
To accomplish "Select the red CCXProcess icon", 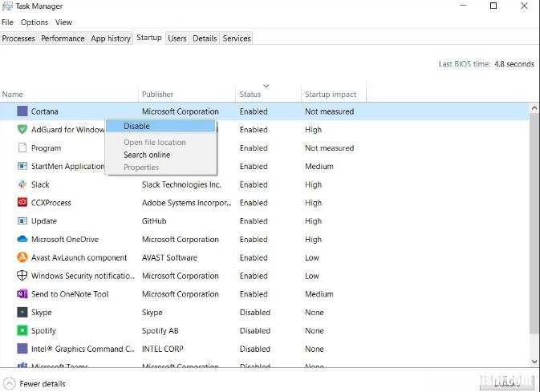I will coord(22,202).
